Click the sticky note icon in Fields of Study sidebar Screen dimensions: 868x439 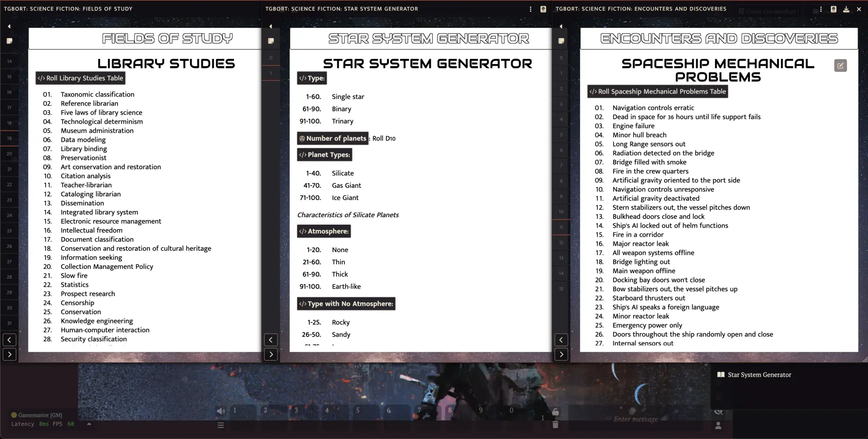point(9,41)
